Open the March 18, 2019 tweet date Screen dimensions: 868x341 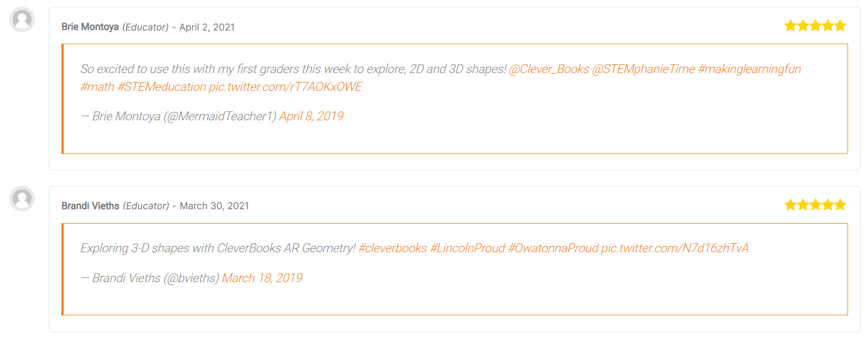click(x=262, y=278)
